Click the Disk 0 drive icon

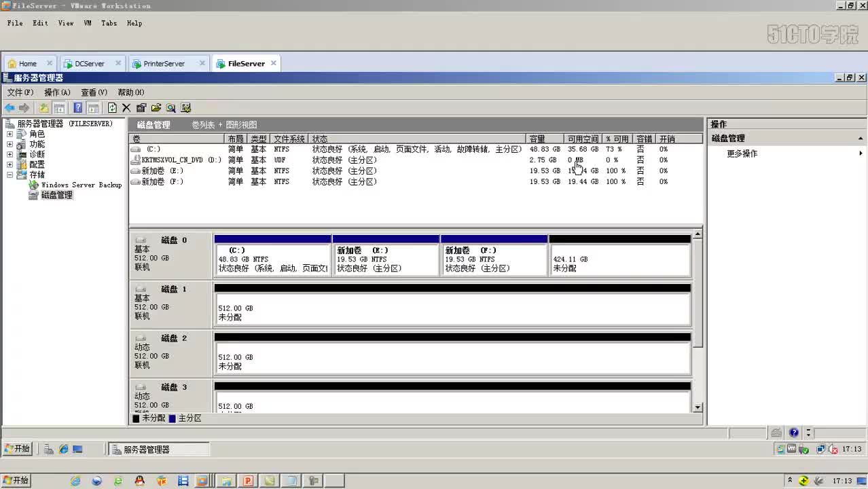(x=141, y=240)
